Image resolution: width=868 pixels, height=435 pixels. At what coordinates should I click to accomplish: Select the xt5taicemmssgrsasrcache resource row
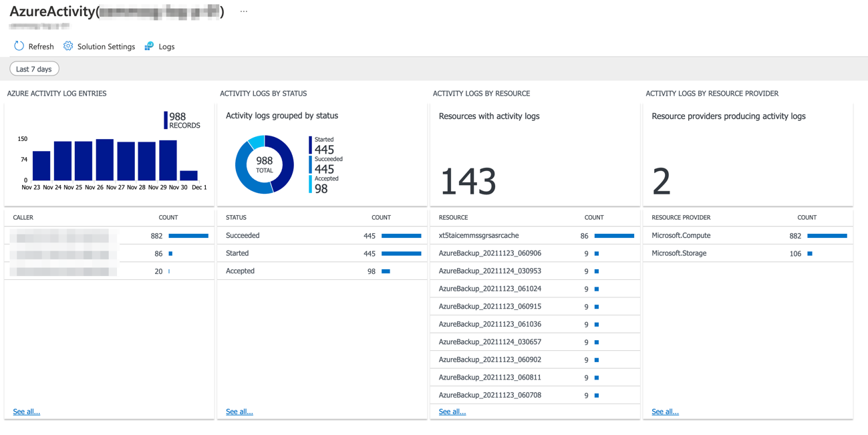pos(535,236)
